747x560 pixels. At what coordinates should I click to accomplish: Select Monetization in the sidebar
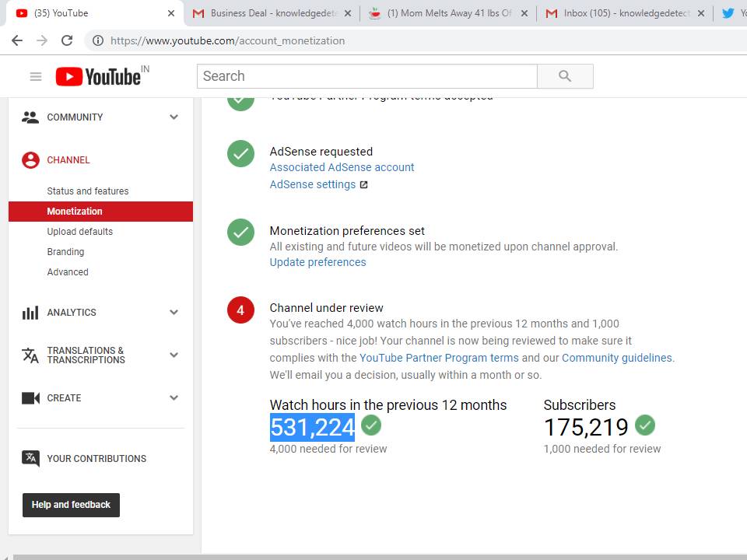pyautogui.click(x=100, y=212)
